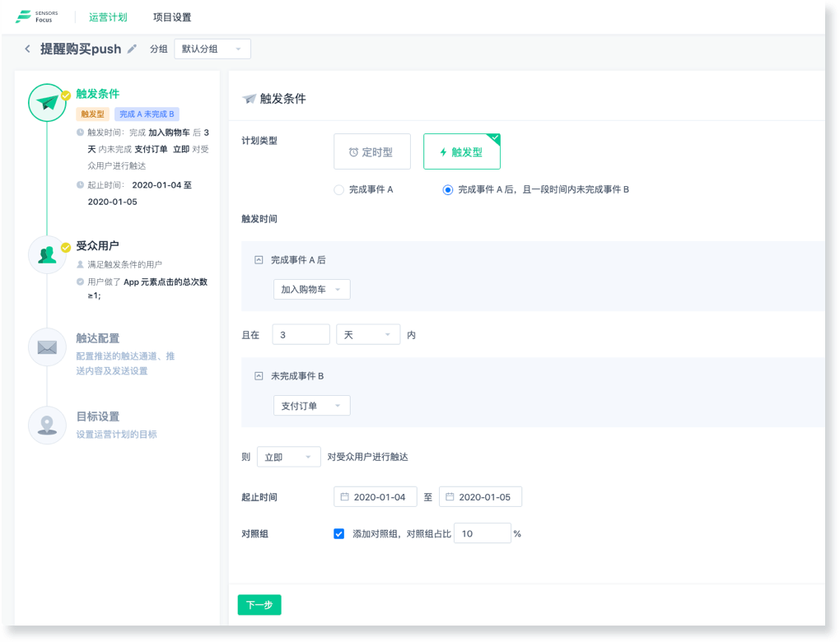Open the 触达配置 envelope step icon
Image resolution: width=840 pixels, height=642 pixels.
coord(47,347)
